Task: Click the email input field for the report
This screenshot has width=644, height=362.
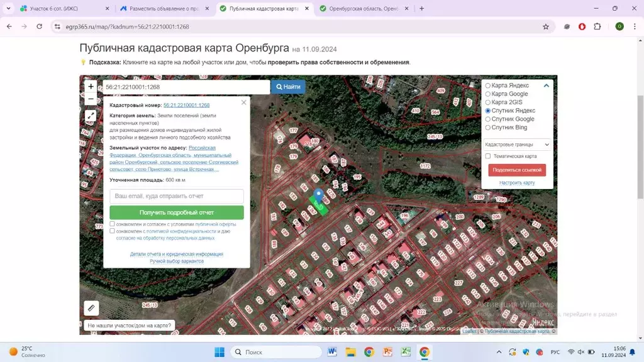Action: (177, 196)
